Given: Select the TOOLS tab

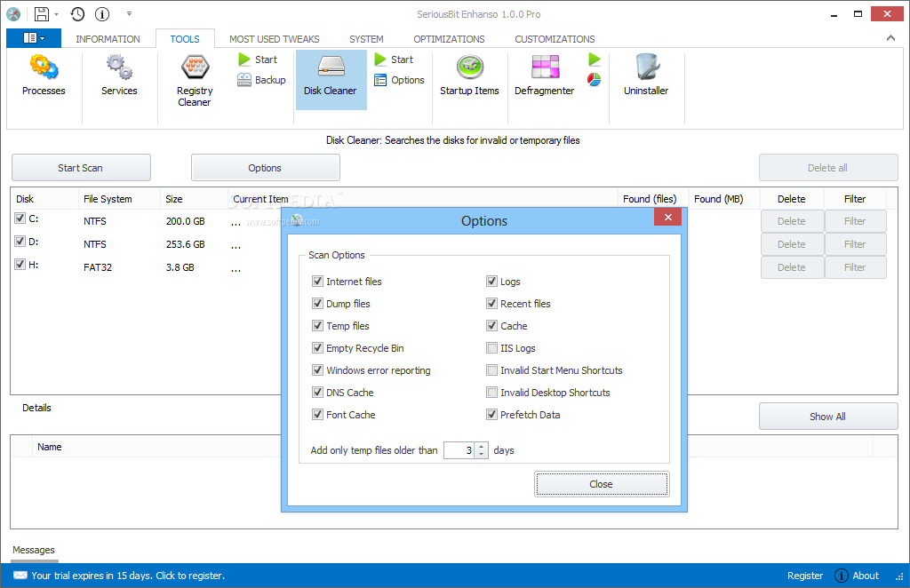Looking at the screenshot, I should click(x=185, y=39).
